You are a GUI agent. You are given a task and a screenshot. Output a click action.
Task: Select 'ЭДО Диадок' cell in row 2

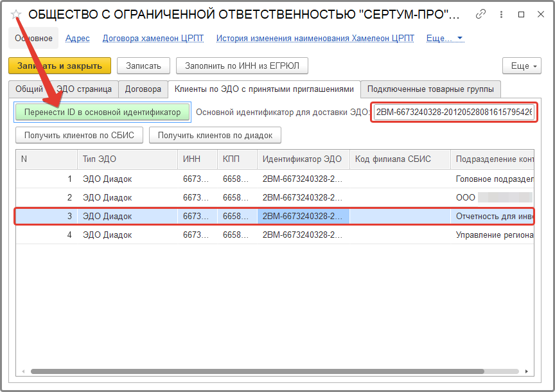tap(127, 197)
